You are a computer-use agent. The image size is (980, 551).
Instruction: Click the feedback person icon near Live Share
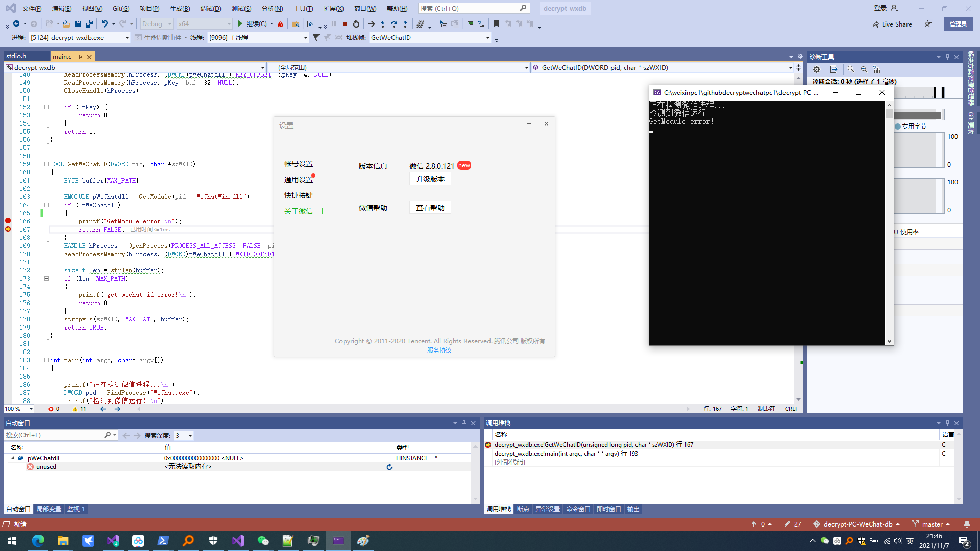928,24
